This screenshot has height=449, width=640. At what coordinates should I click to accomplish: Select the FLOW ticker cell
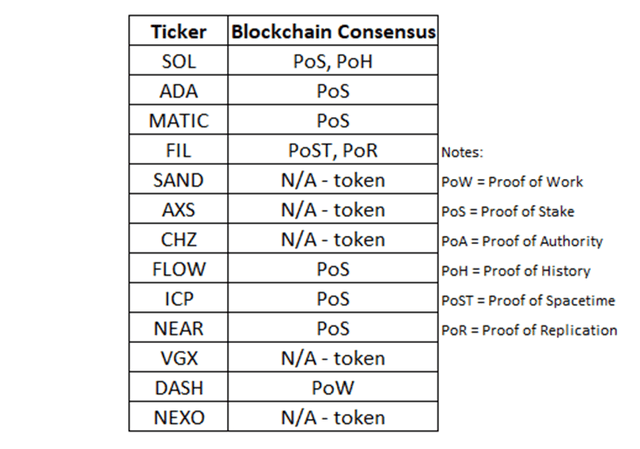pyautogui.click(x=178, y=269)
